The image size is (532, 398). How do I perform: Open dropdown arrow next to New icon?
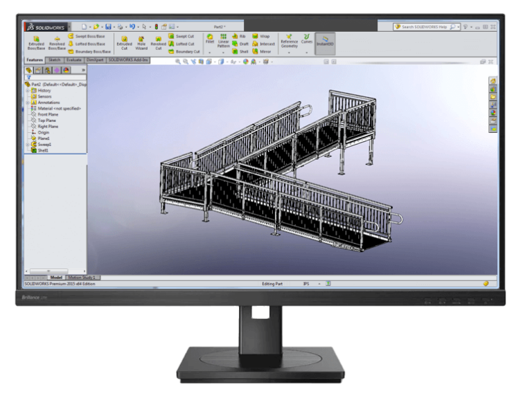90,27
